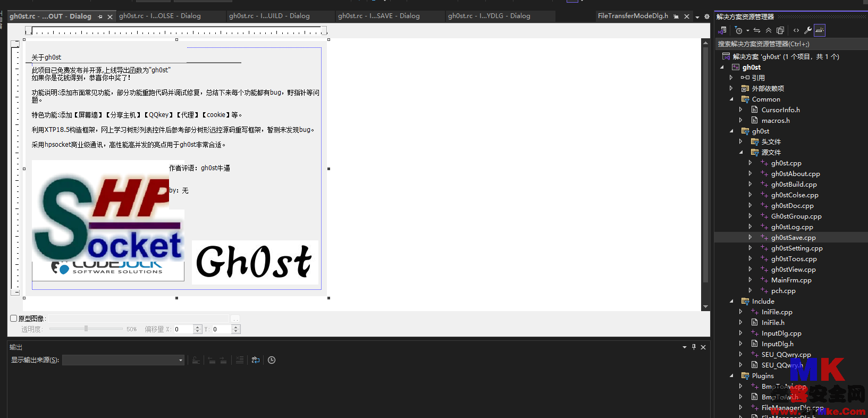868x418 pixels.
Task: Sync Solution Explorer with active document
Action: point(757,30)
